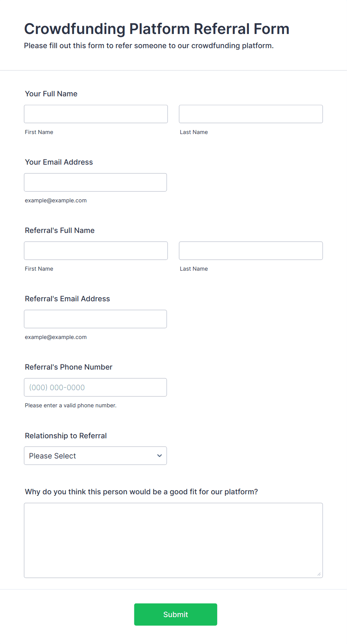Click the Your Full Name first name field
The width and height of the screenshot is (347, 644).
96,114
